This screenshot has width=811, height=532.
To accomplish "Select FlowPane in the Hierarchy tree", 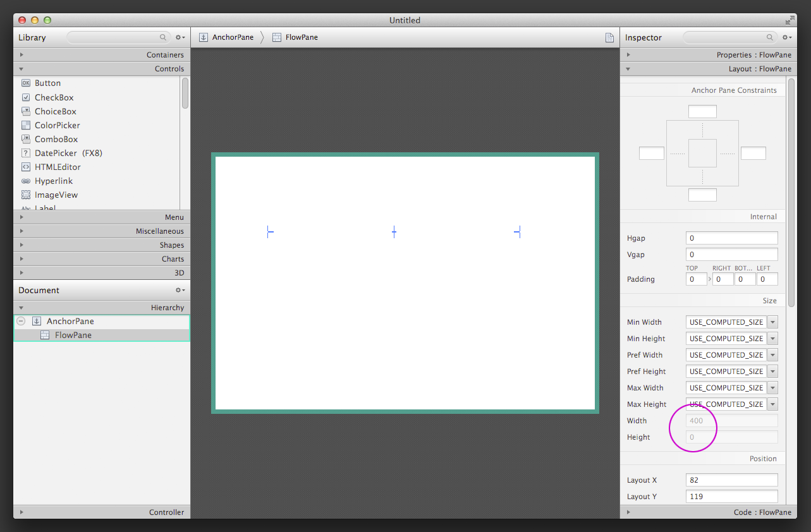I will point(73,335).
